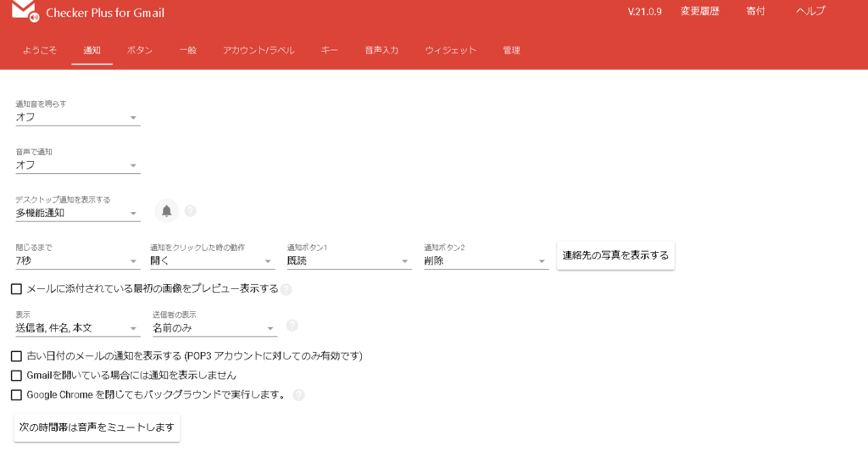
Task: Open the ヘルプ link
Action: (810, 11)
